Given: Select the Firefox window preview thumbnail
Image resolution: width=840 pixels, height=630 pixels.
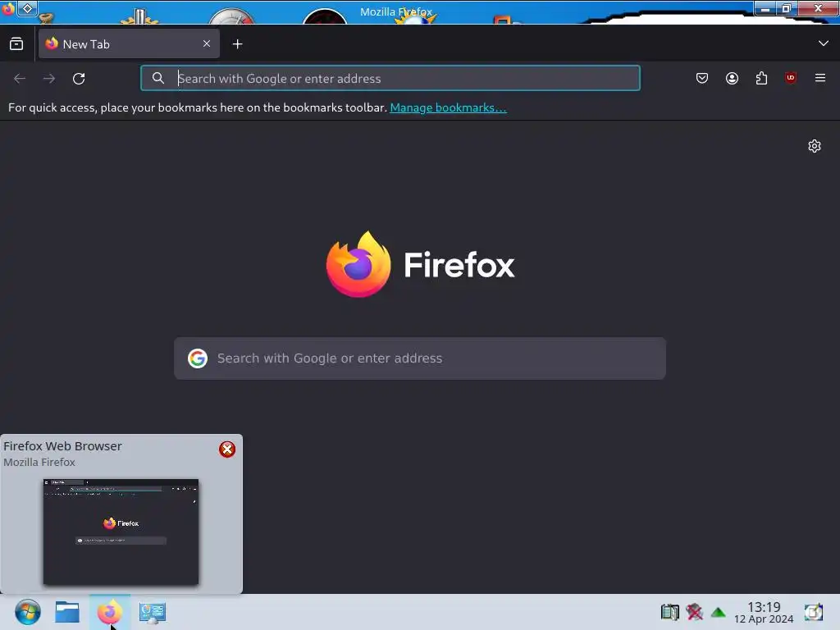Looking at the screenshot, I should pyautogui.click(x=121, y=532).
